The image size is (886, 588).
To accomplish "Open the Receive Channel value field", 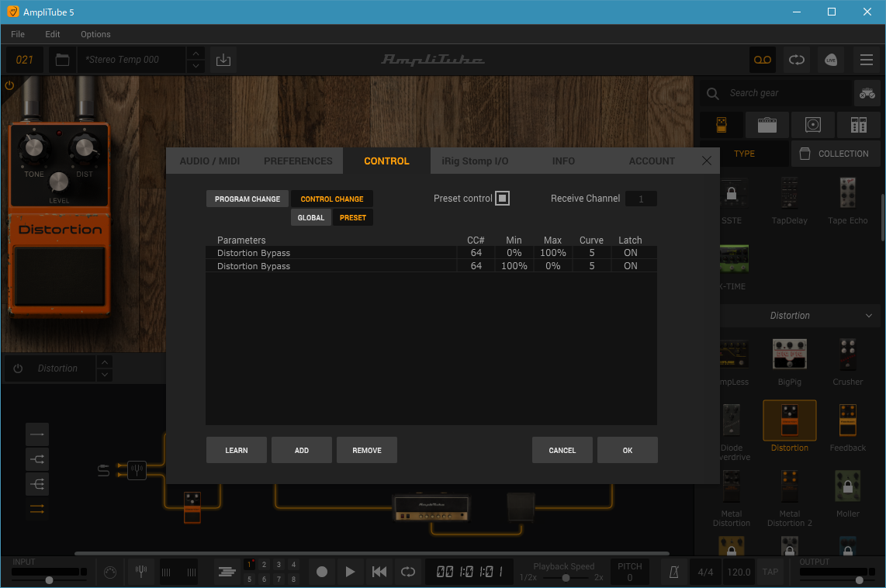I will click(x=641, y=199).
